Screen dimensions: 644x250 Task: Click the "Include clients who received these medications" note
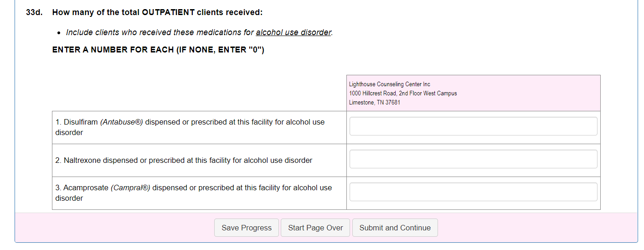[x=160, y=32]
